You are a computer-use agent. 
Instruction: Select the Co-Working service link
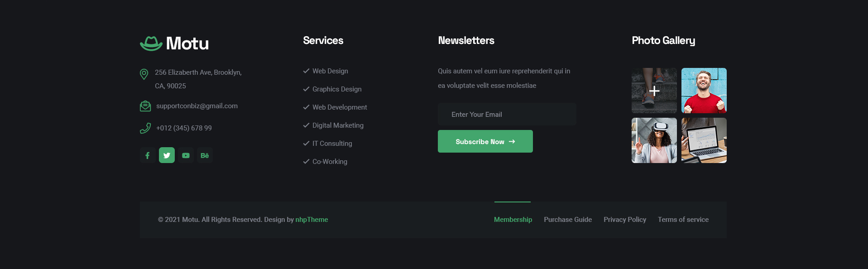tap(330, 162)
